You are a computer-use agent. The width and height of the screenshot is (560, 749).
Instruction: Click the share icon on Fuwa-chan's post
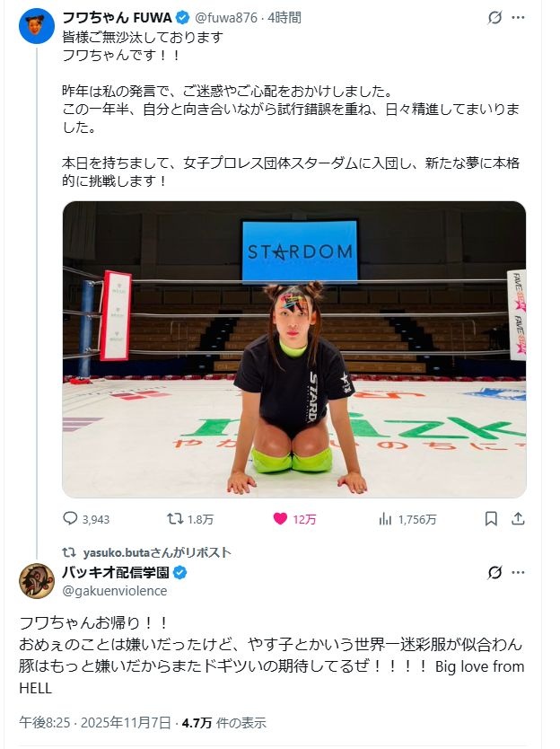517,518
